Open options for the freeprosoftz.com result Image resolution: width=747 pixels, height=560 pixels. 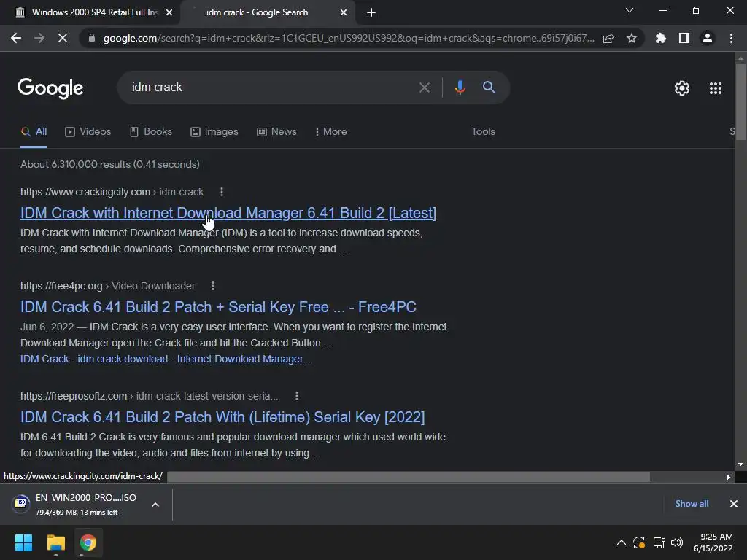point(297,396)
